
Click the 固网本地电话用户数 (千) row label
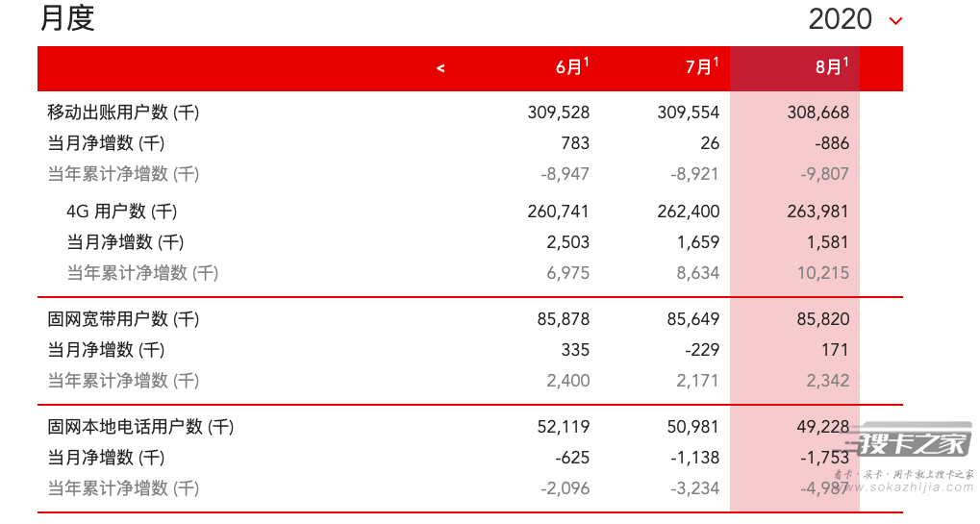pos(140,427)
